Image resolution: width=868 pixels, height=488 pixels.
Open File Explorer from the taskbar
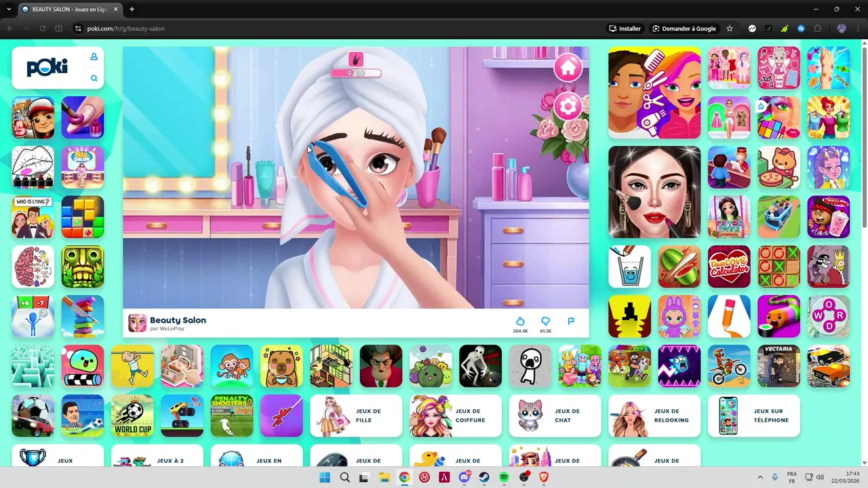pos(384,477)
